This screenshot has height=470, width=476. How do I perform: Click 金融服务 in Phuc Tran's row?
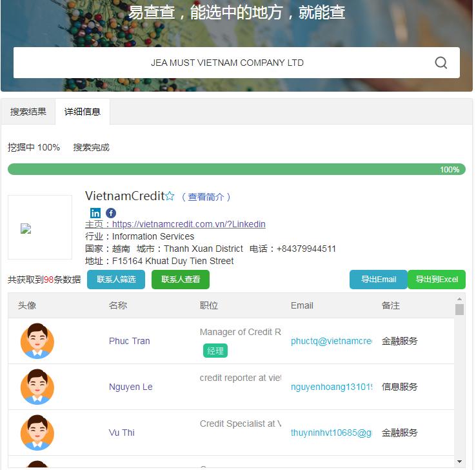pyautogui.click(x=399, y=341)
